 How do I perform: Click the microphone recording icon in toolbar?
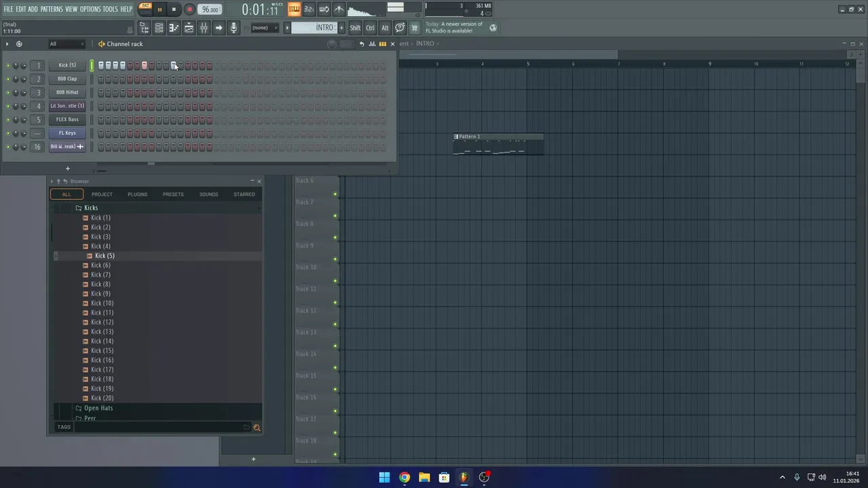click(x=233, y=28)
